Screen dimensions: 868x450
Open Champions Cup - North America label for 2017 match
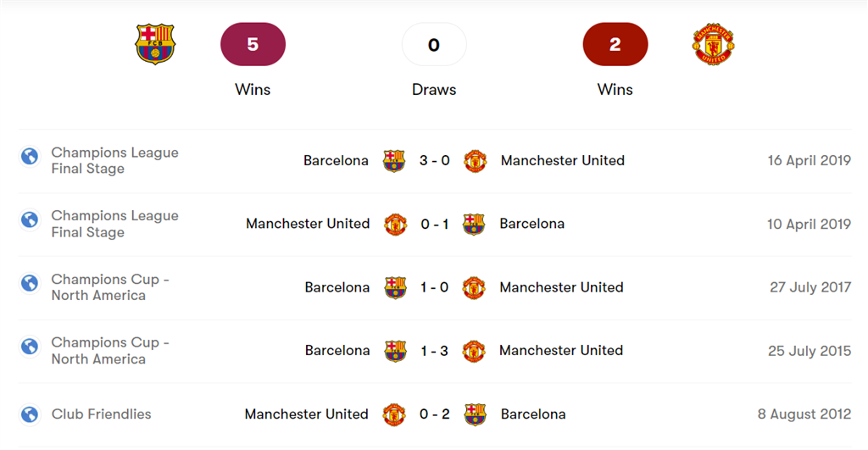pos(110,287)
